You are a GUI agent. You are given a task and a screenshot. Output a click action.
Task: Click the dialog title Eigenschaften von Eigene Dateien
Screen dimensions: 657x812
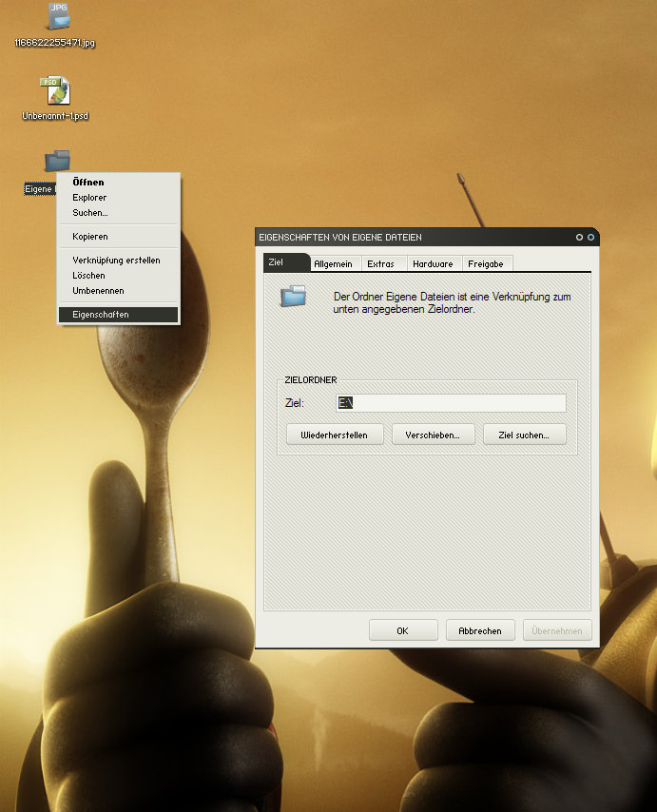(340, 237)
